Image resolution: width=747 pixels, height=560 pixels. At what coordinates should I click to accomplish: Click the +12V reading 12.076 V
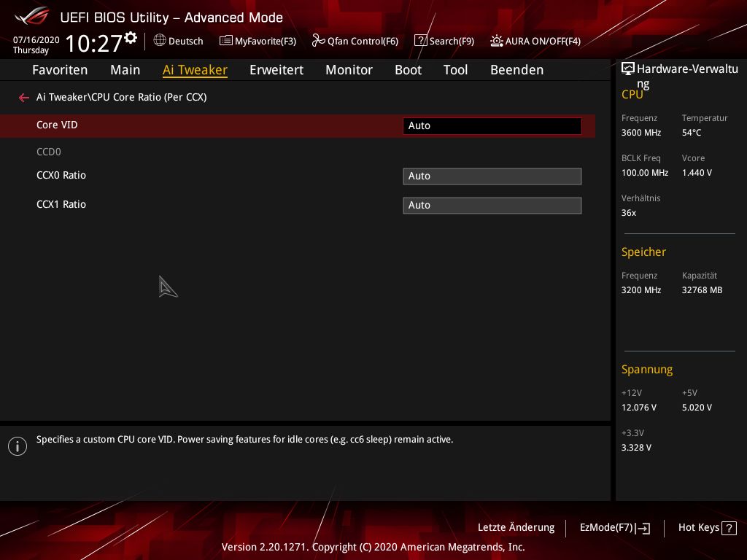639,408
